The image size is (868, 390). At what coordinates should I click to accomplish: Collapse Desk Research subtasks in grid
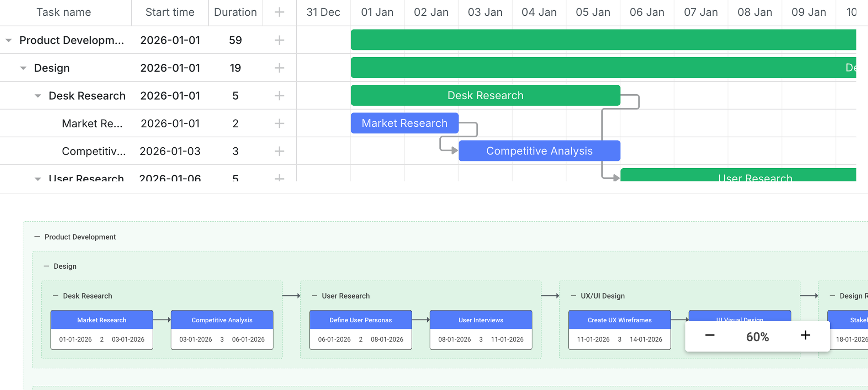click(38, 96)
